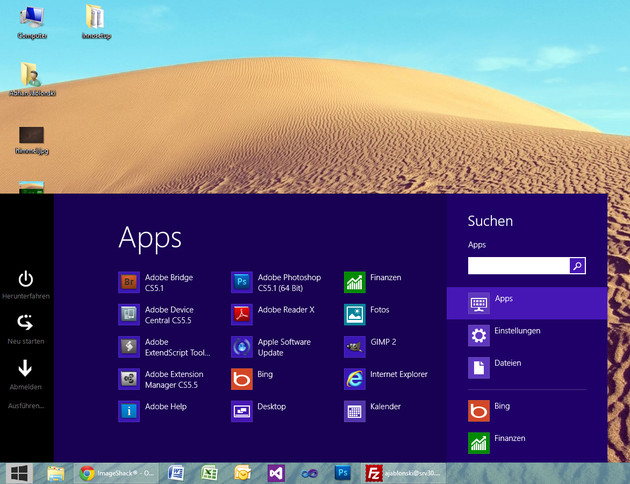Open Adobe Reader X icon
Image resolution: width=630 pixels, height=484 pixels.
(x=242, y=314)
